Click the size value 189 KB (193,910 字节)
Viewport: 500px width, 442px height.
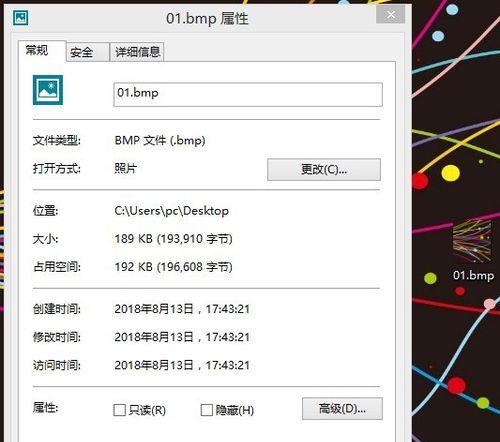click(x=173, y=239)
